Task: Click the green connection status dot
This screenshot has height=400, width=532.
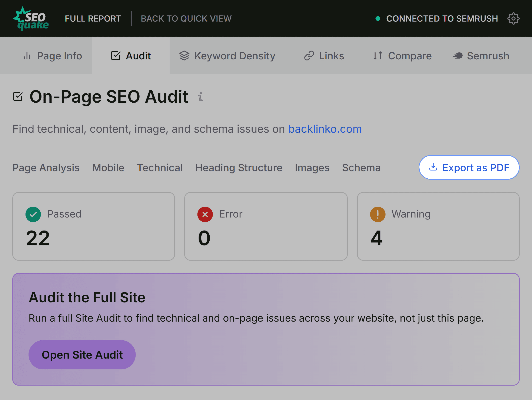Action: (378, 19)
